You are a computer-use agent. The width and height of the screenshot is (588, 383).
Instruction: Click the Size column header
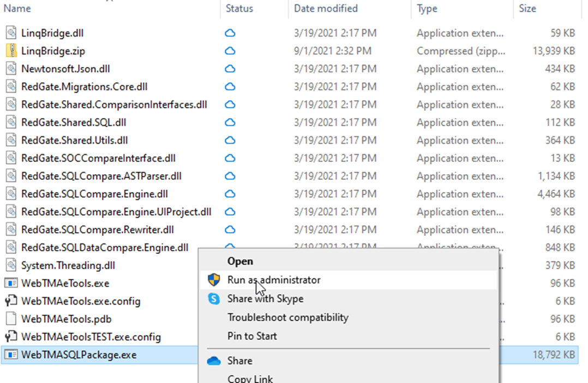coord(527,8)
